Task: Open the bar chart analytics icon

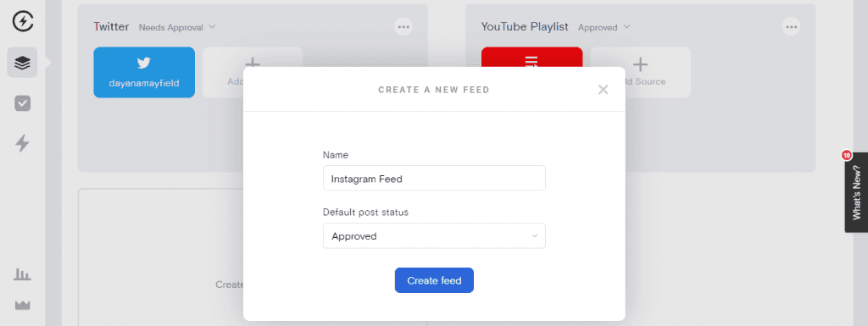Action: pos(22,274)
